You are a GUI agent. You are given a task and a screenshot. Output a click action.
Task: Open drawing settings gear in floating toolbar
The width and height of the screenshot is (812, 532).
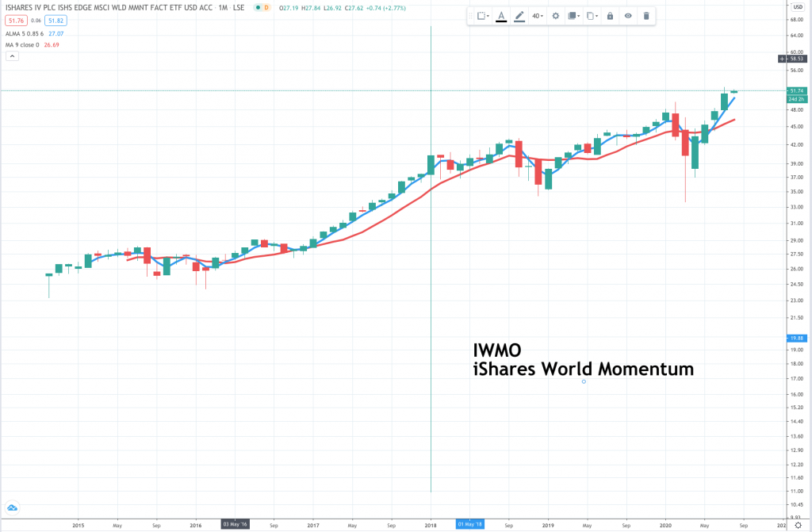pos(556,16)
